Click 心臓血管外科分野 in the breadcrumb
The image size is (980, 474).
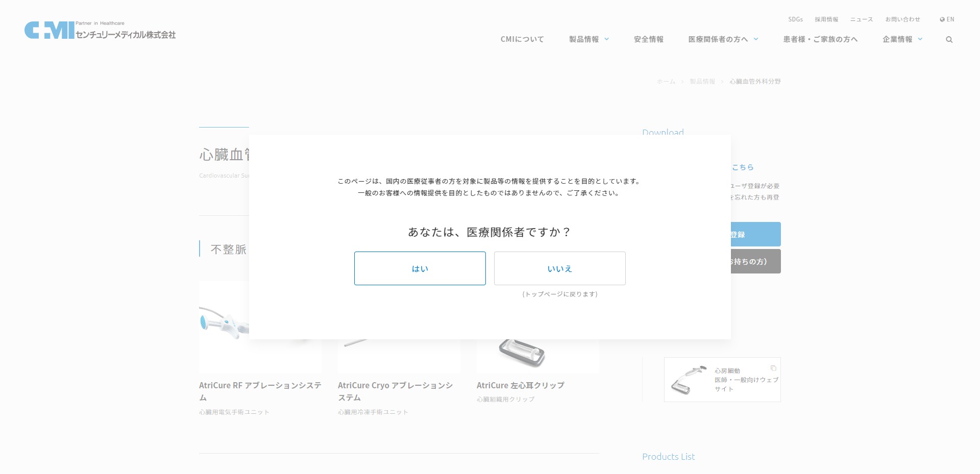[755, 82]
